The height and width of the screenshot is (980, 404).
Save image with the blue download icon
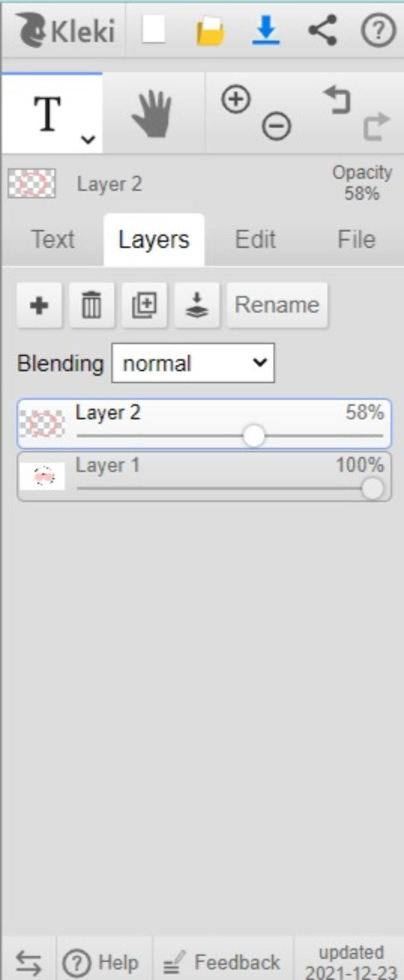coord(266,30)
